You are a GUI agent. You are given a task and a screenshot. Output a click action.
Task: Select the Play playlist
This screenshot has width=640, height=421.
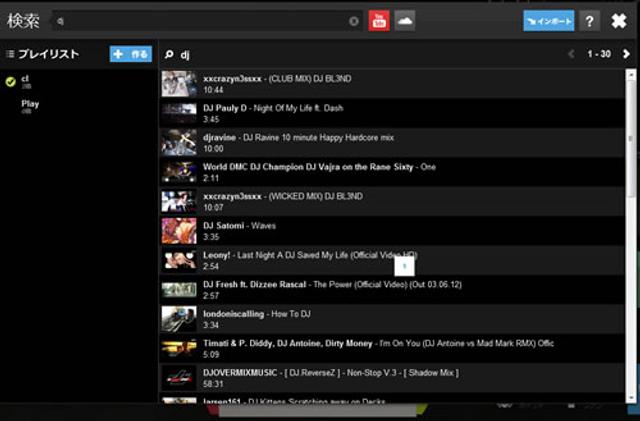coord(30,105)
